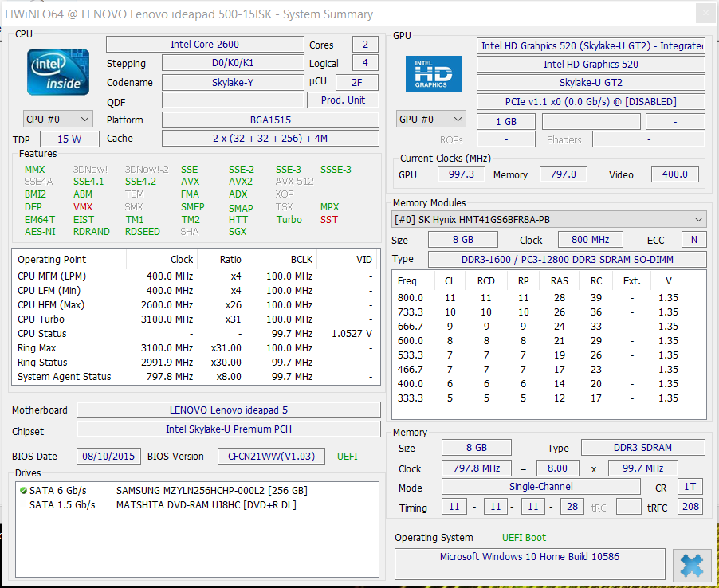Click the Memory Type value DDR3 SDRAM
This screenshot has height=588, width=719.
click(x=643, y=448)
